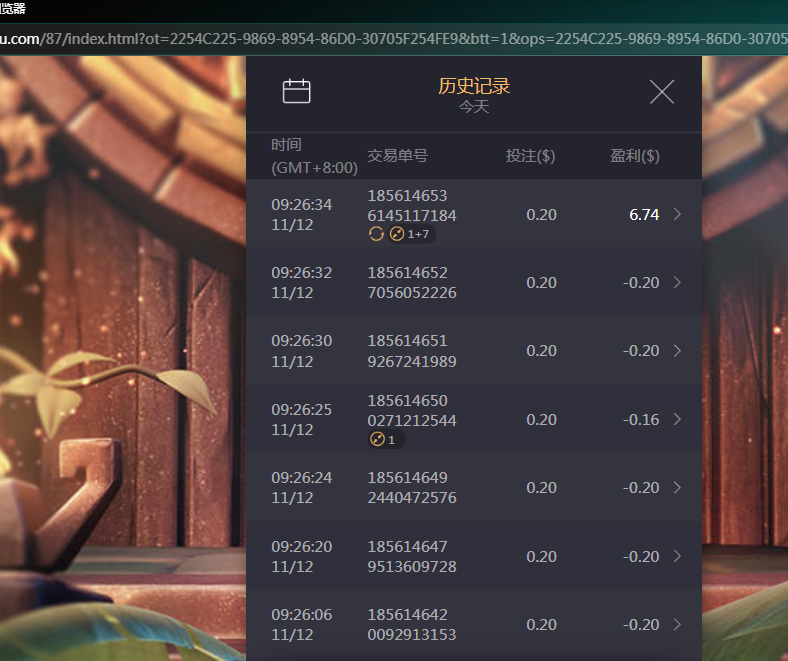Expand the 09:26:06 record via its chevron
This screenshot has height=661, width=788.
click(677, 624)
